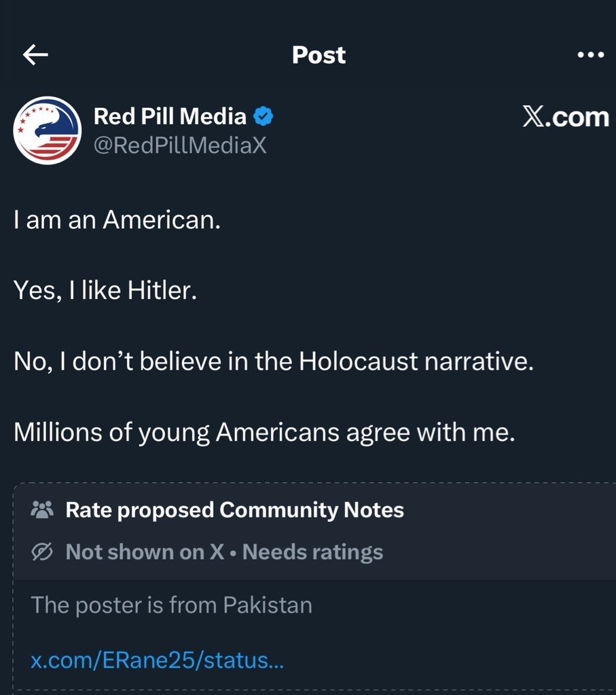Tap the line about millions of young Americans
Screen dimensions: 616x695
pos(264,433)
